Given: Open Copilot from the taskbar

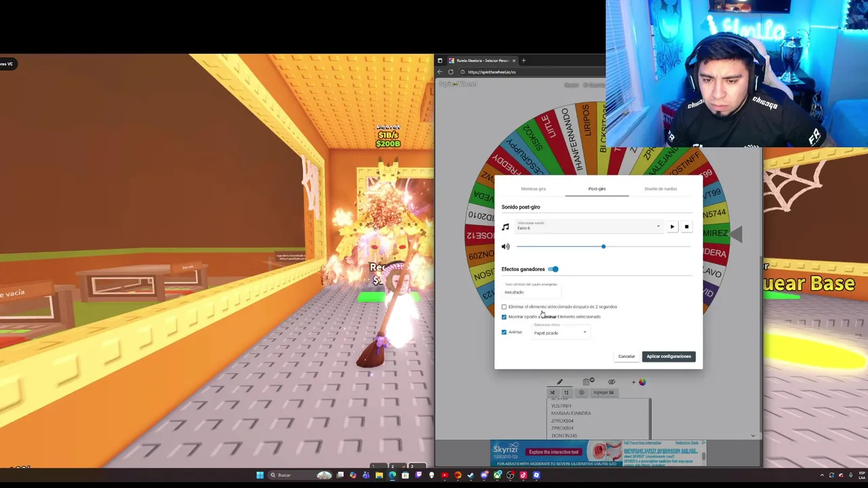Looking at the screenshot, I should (x=353, y=475).
